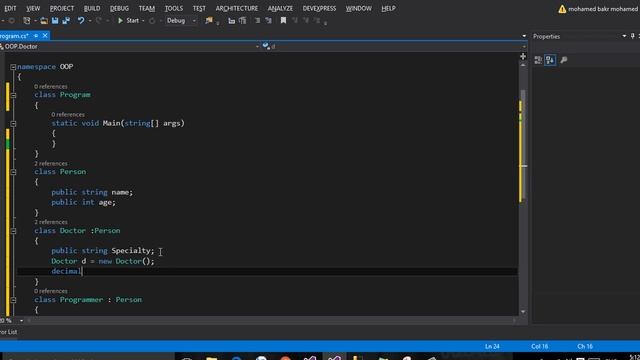640x360 pixels.
Task: Open the Start button dropdown arrow
Action: click(143, 20)
